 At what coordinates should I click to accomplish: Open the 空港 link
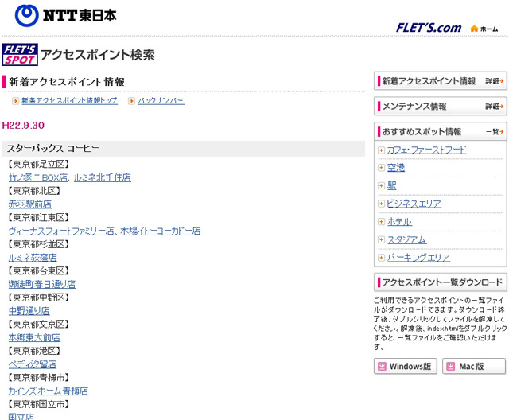tap(396, 168)
